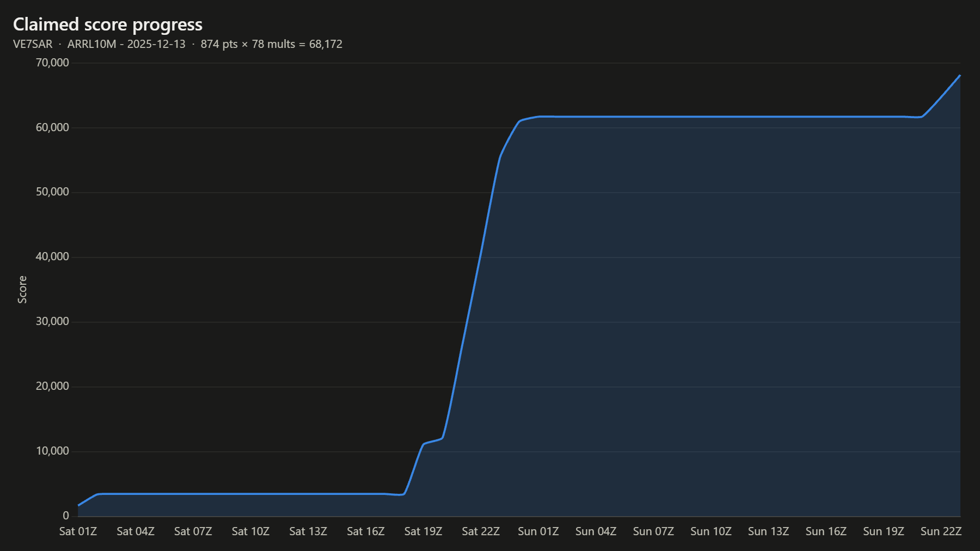Screen dimensions: 980x551
Task: Click the 20,000 y-axis label
Action: click(52, 386)
